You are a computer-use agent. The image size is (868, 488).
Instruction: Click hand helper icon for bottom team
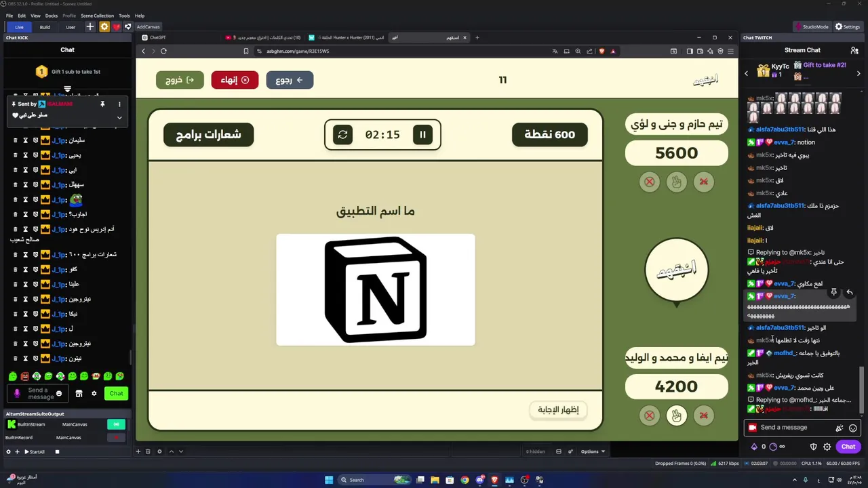pos(676,415)
